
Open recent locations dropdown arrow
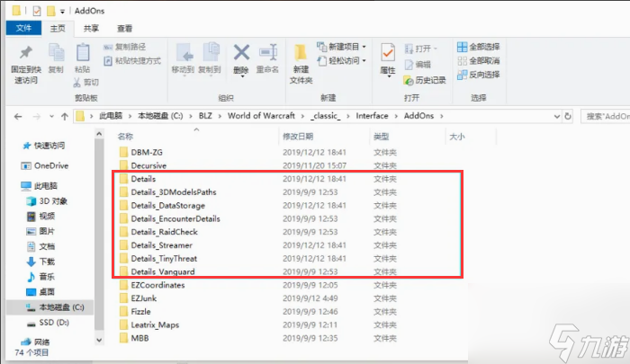pos(51,116)
